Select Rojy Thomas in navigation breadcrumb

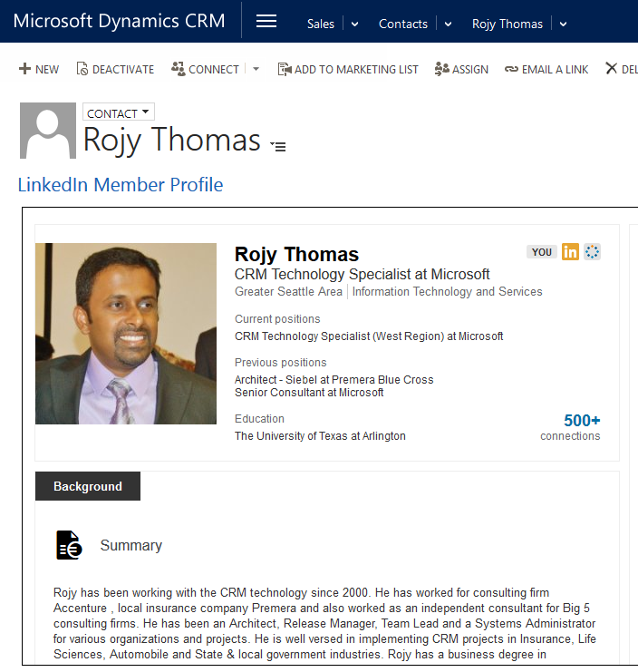[507, 24]
